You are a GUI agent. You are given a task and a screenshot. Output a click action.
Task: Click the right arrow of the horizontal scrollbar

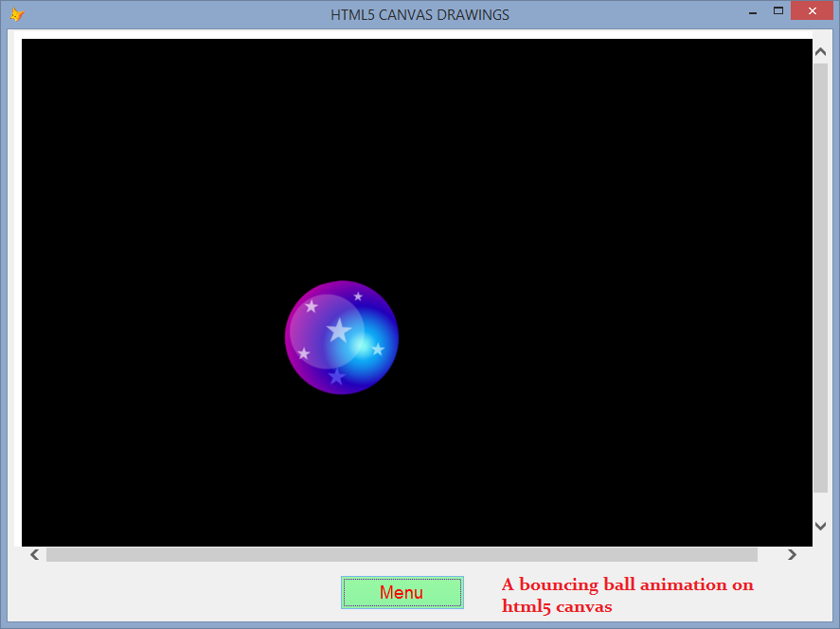792,554
